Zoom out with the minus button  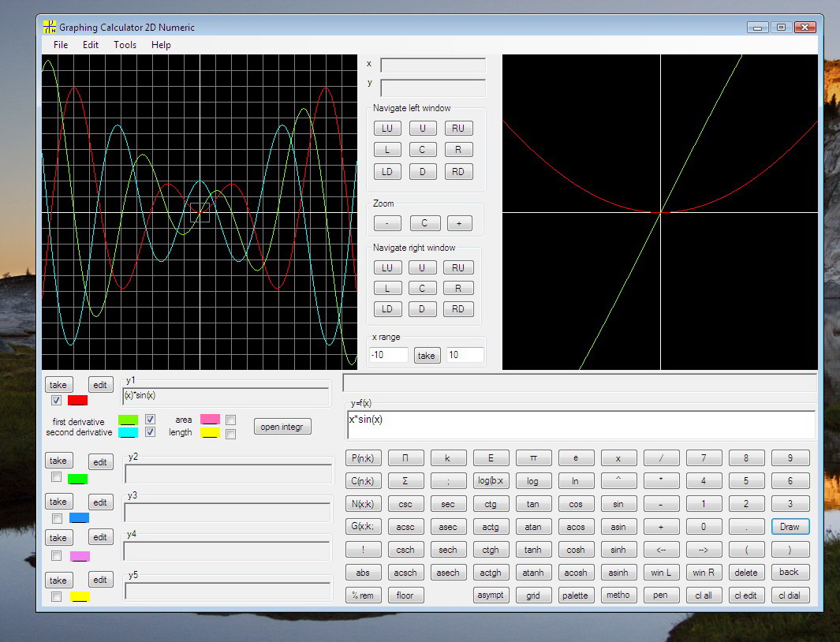(x=386, y=223)
